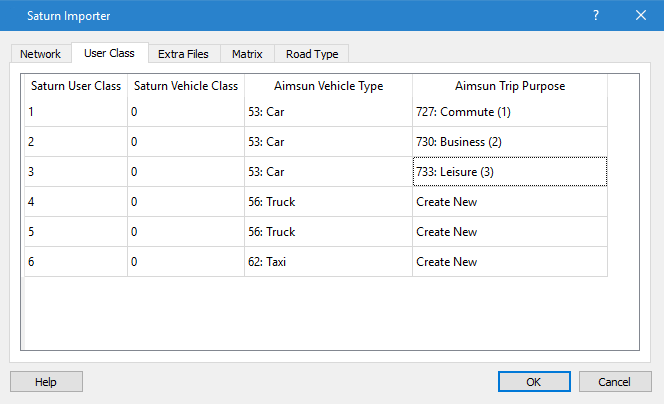Click the Saturn Vehicle Class column header
The image size is (664, 404).
186,86
